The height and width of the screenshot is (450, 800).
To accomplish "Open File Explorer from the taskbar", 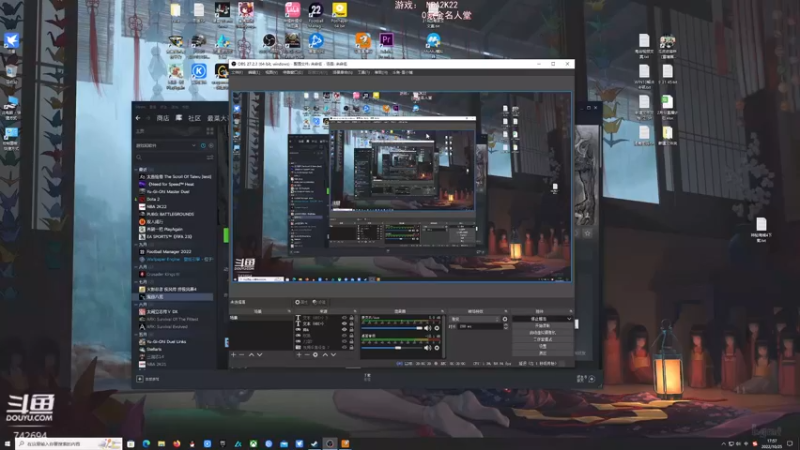I will [x=161, y=444].
